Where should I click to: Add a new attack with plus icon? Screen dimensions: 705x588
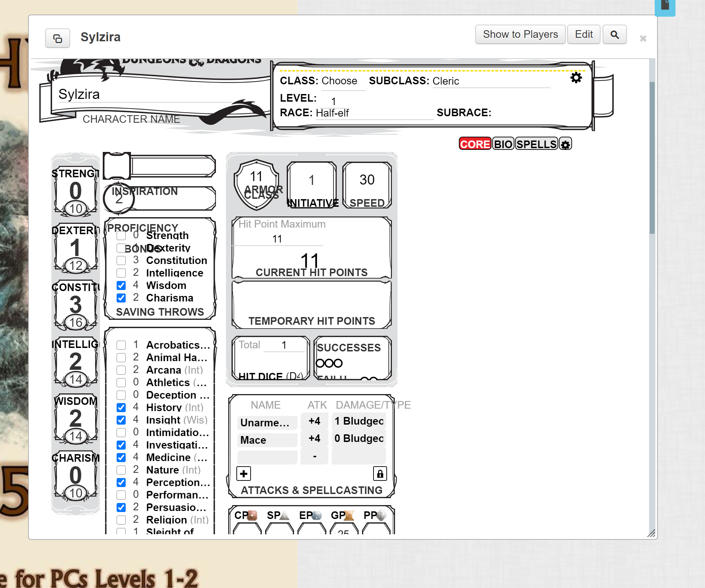(x=244, y=474)
